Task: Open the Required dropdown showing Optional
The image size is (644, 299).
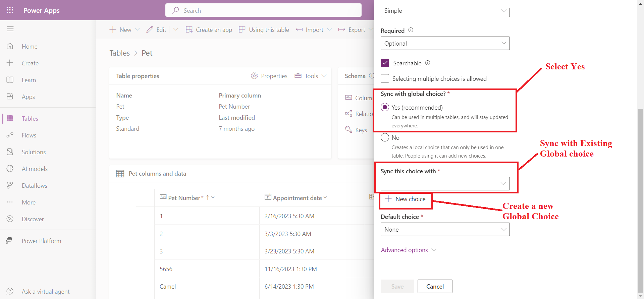Action: point(445,43)
